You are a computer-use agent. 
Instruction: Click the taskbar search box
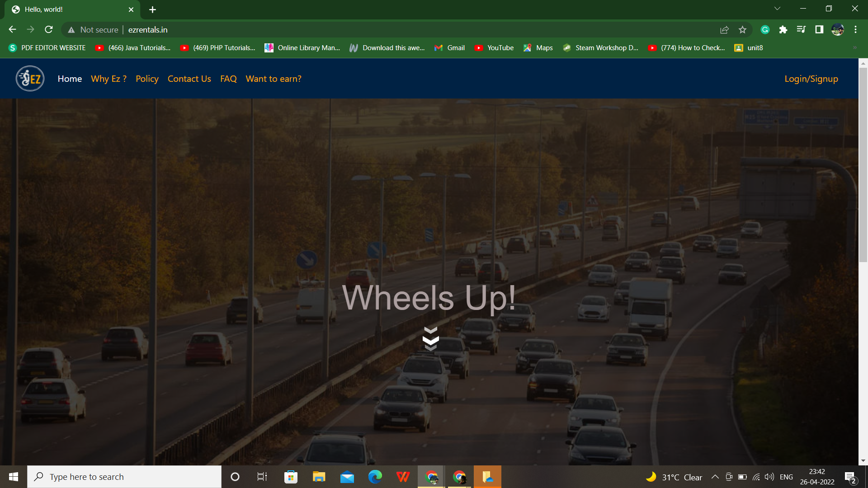[x=124, y=477]
